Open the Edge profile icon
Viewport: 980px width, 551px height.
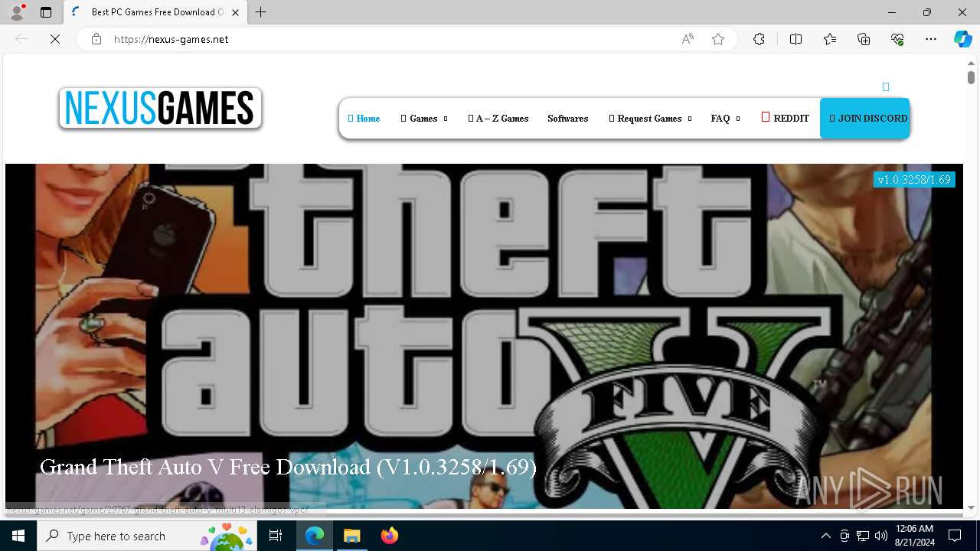click(17, 11)
